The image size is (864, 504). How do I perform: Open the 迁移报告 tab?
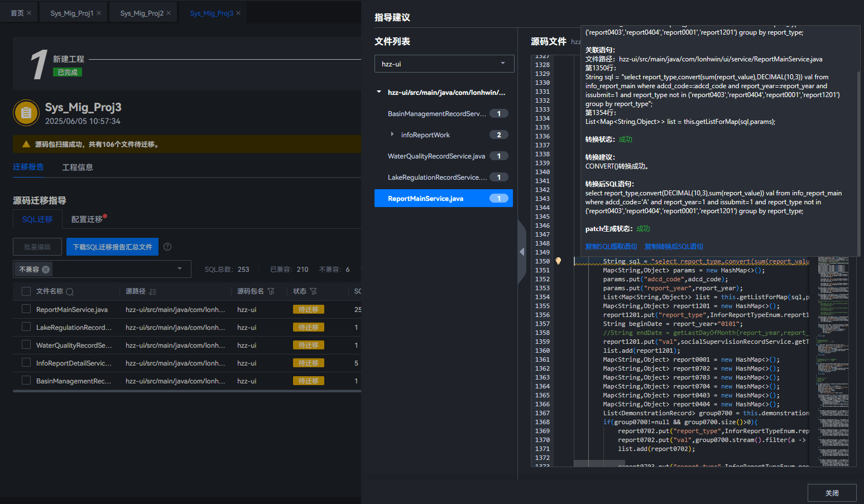click(28, 167)
